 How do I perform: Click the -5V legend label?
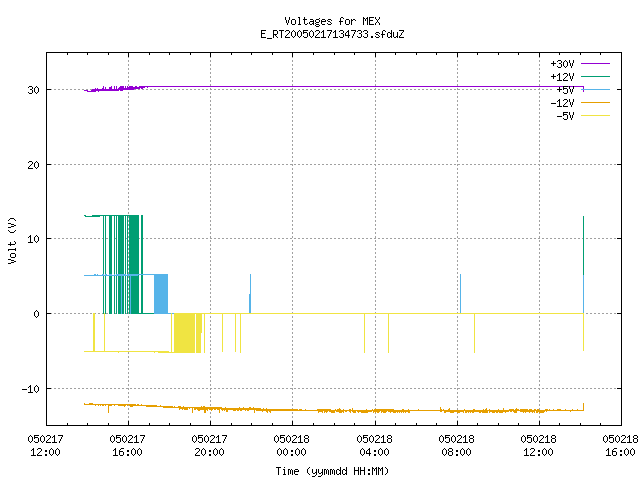coord(565,116)
